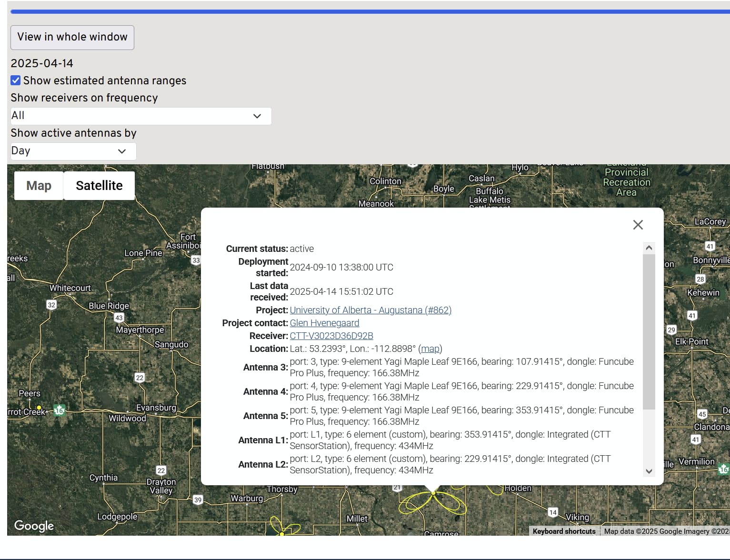Image resolution: width=730 pixels, height=560 pixels.
Task: Toggle Show estimated antenna ranges checkbox
Action: pyautogui.click(x=16, y=80)
